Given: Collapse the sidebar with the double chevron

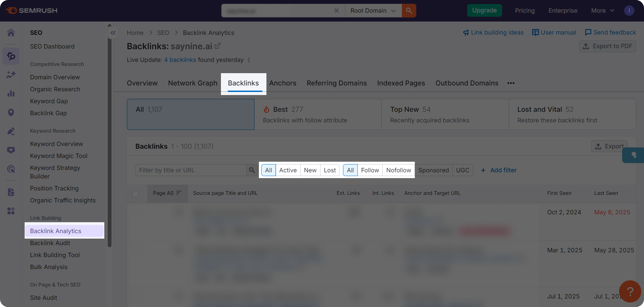Looking at the screenshot, I should pos(113,33).
